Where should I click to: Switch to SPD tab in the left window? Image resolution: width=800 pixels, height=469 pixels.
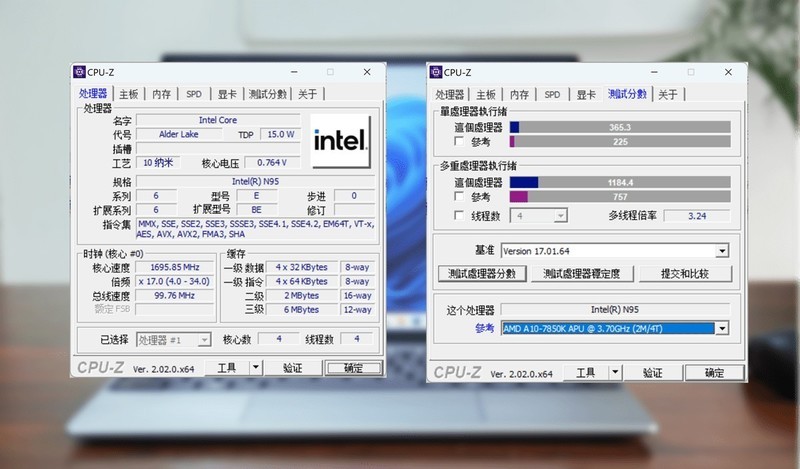click(194, 94)
